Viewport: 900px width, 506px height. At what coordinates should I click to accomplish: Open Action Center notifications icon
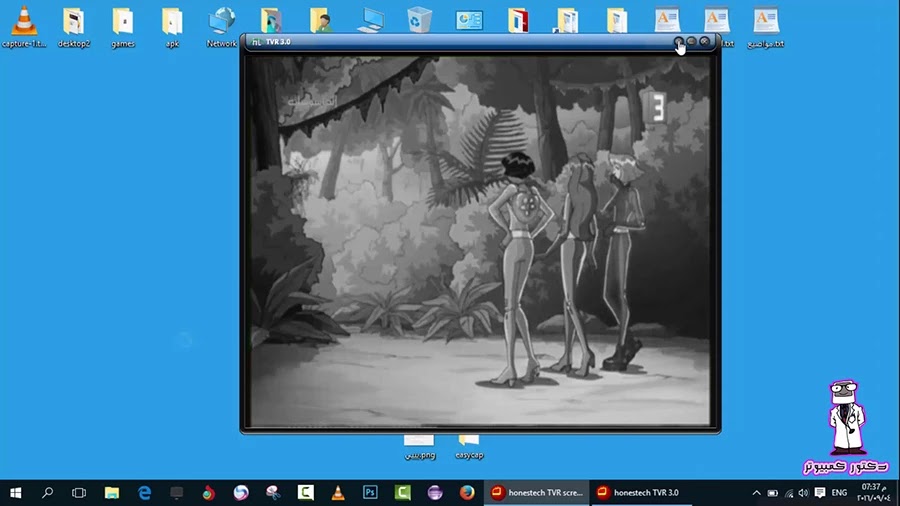click(x=820, y=493)
